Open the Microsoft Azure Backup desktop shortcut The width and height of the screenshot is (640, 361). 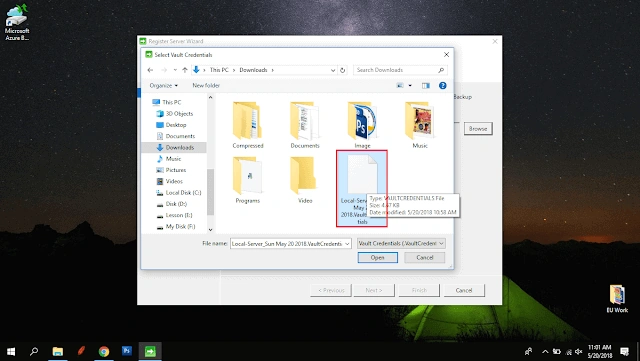click(x=17, y=22)
